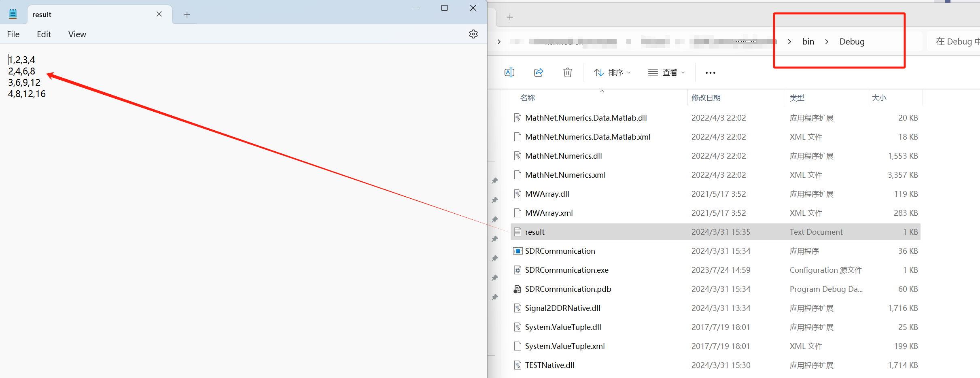The width and height of the screenshot is (980, 378).
Task: Click the SDRCommunication application icon
Action: (x=518, y=251)
